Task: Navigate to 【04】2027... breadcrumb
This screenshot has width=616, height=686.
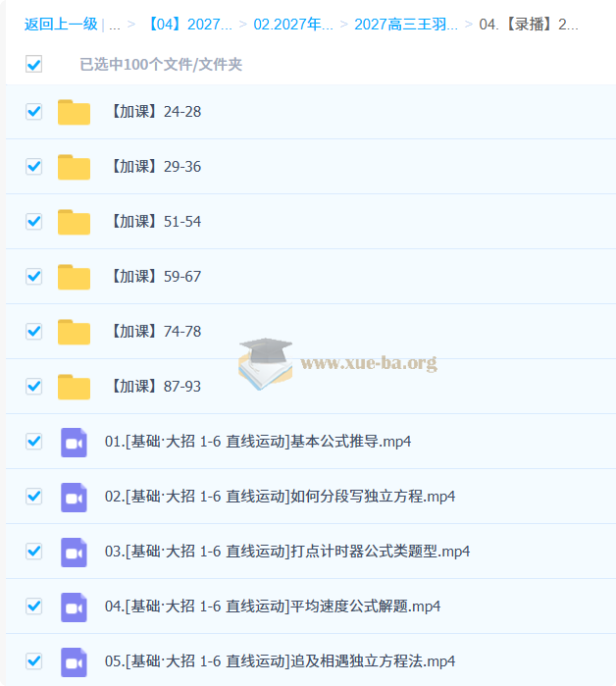Action: pos(188,25)
